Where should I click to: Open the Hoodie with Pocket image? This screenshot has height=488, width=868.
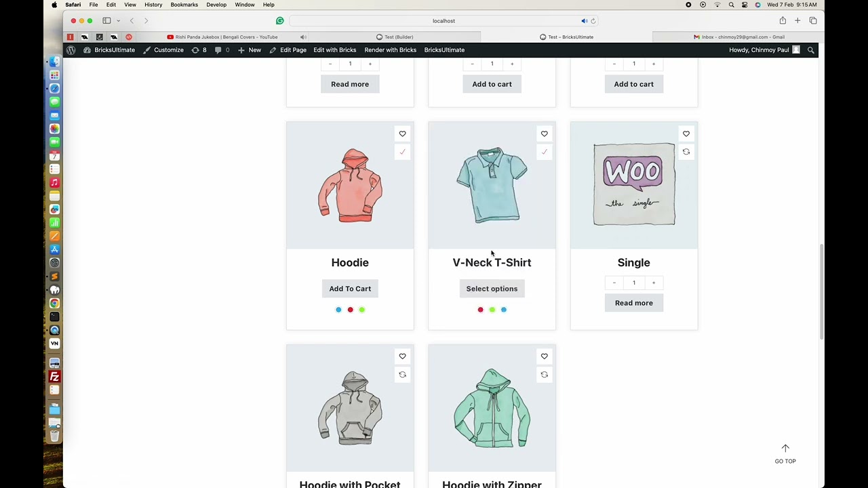coord(350,408)
